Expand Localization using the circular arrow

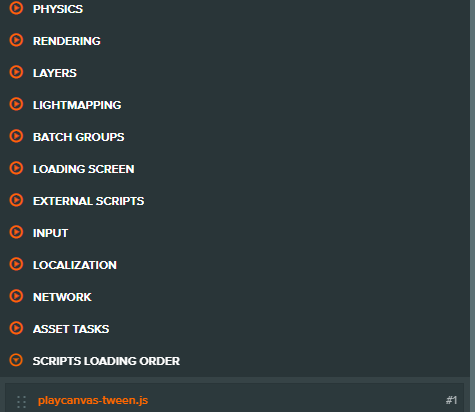point(16,264)
